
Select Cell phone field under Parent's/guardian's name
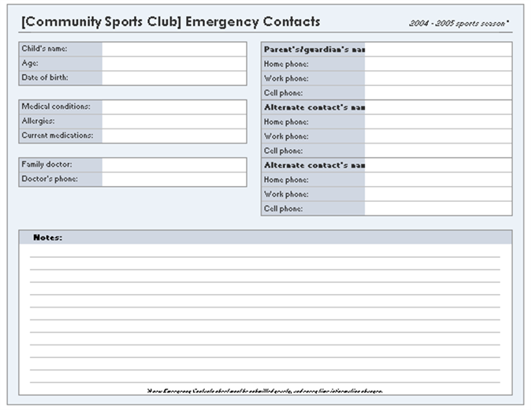click(x=437, y=93)
